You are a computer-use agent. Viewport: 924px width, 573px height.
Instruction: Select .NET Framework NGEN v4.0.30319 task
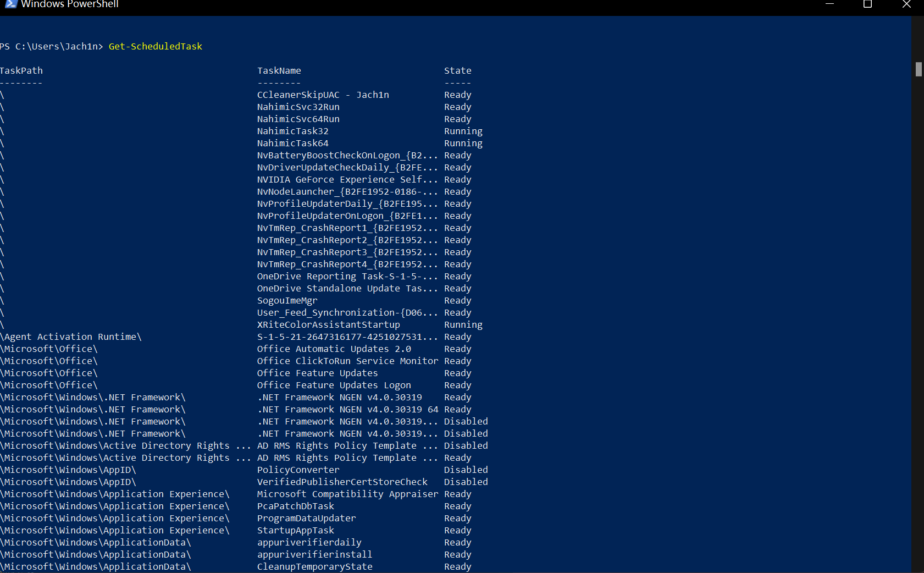click(x=340, y=397)
